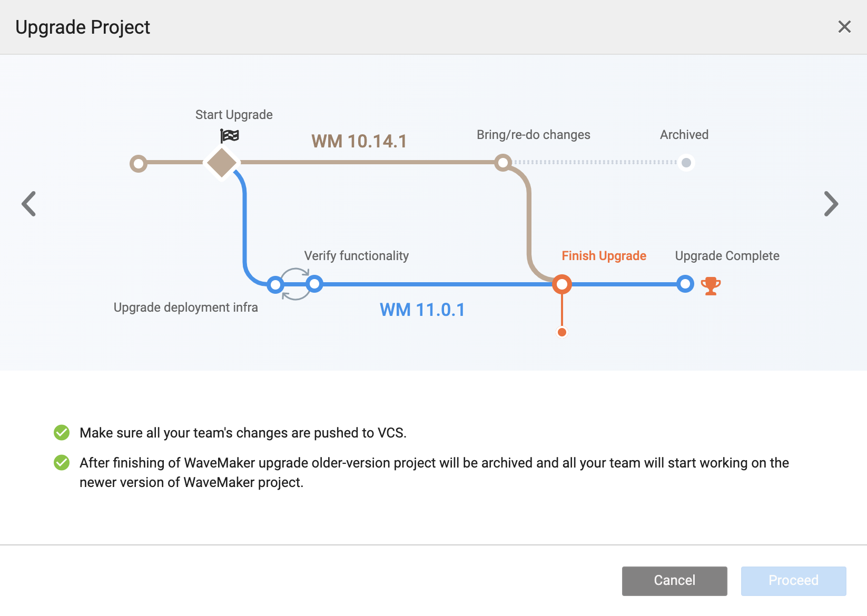Click the brown diamond Start Upgrade node
The width and height of the screenshot is (867, 616).
(x=222, y=163)
